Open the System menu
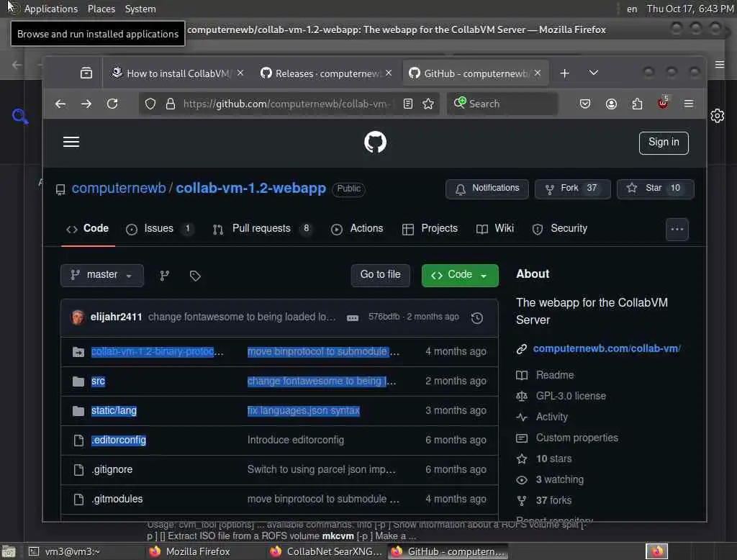737x560 pixels. tap(140, 9)
